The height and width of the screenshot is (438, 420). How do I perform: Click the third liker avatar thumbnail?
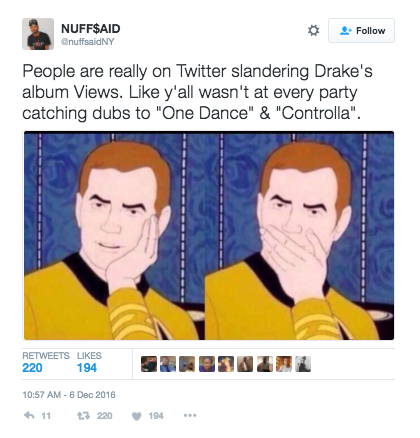click(x=187, y=364)
